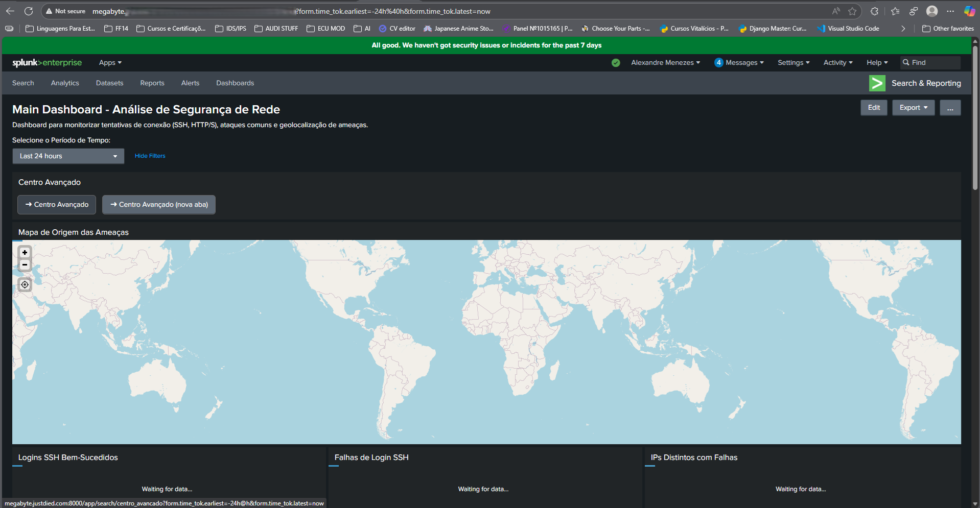Switch to the Dashboards tab
This screenshot has height=508, width=980.
click(235, 83)
